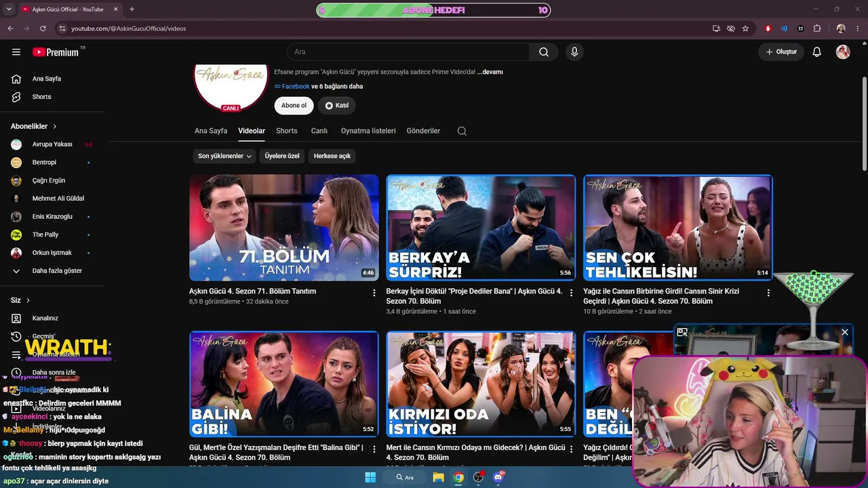Open The Pally subscription channel
868x488 pixels.
pyautogui.click(x=45, y=235)
